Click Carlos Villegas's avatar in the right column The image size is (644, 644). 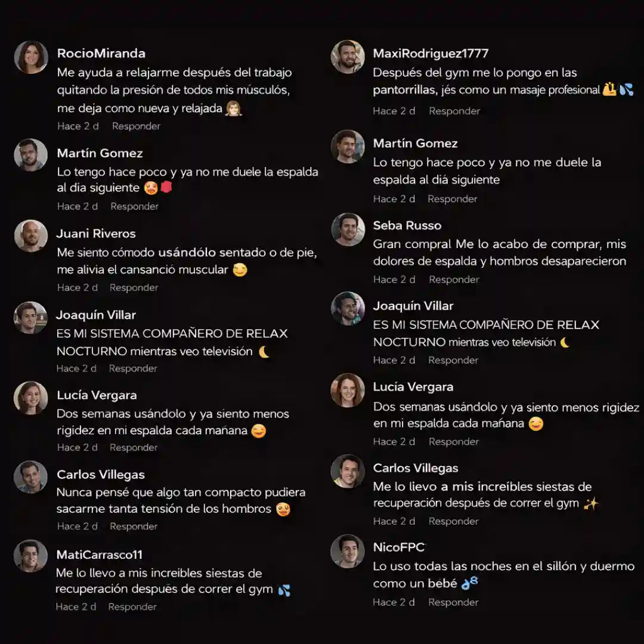348,471
